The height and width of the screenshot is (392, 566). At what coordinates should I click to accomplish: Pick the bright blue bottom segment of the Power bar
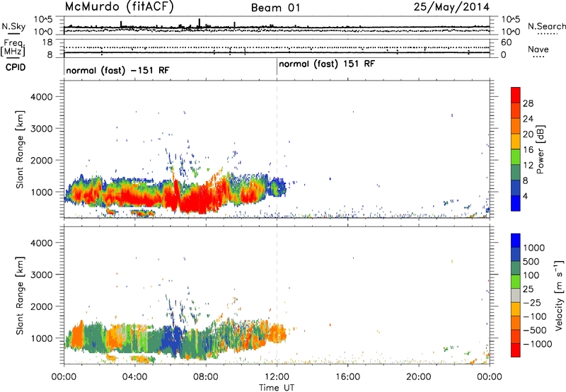pos(516,203)
